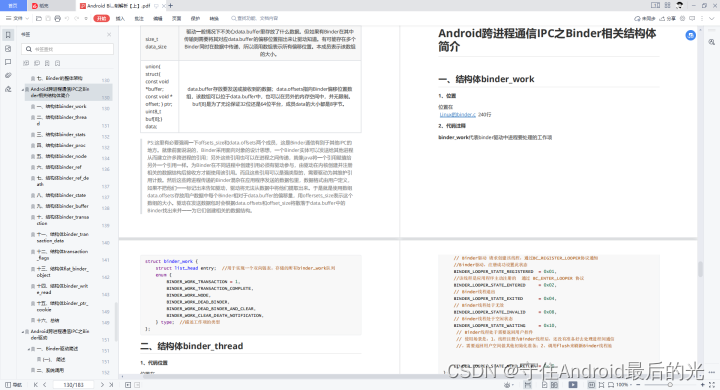Switch to the 转换 ribbon tab
This screenshot has height=390, width=720.
214,19
